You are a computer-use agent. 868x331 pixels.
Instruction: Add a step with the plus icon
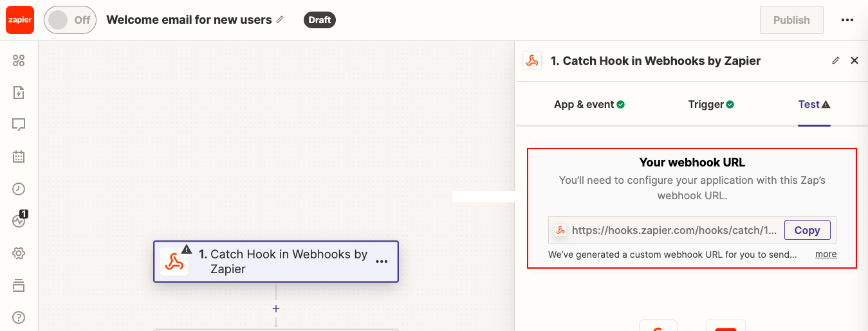(276, 309)
